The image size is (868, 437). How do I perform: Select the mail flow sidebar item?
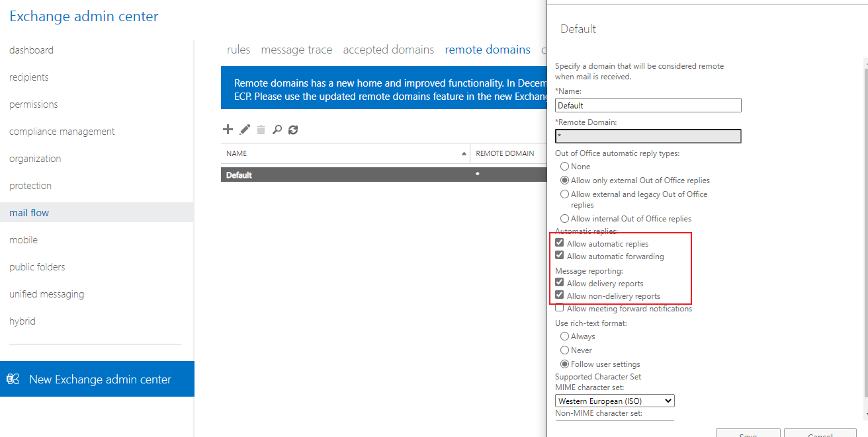click(x=29, y=212)
